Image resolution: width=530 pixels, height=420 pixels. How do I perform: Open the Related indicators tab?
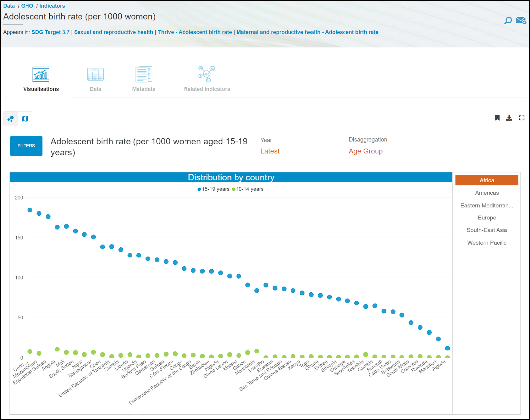207,79
